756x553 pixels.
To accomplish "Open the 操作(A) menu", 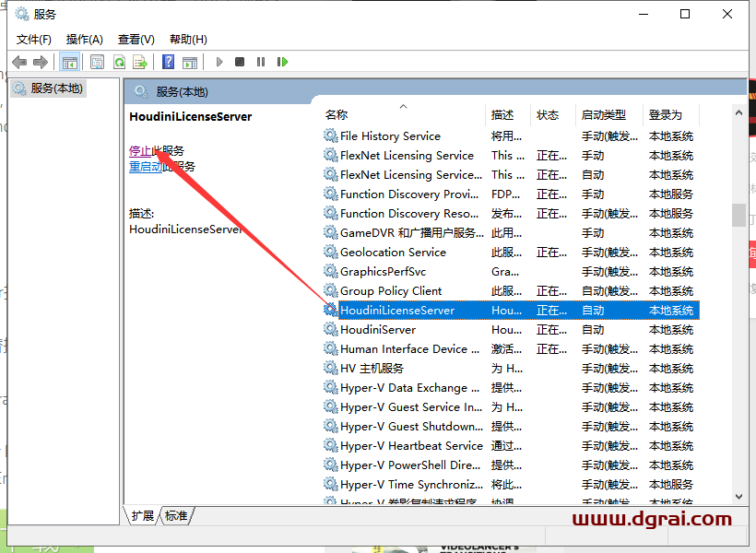I will click(x=85, y=40).
